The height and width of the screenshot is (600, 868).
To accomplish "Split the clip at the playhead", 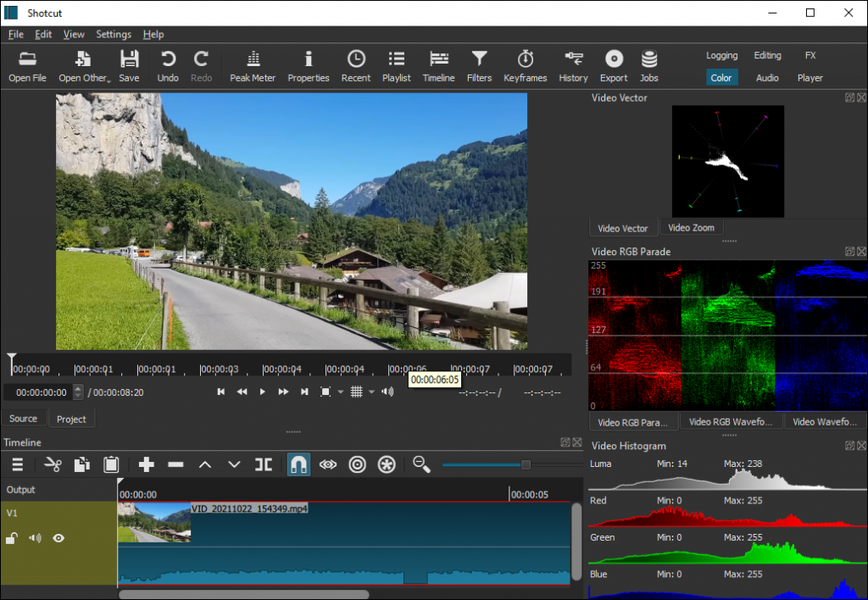I will 263,464.
